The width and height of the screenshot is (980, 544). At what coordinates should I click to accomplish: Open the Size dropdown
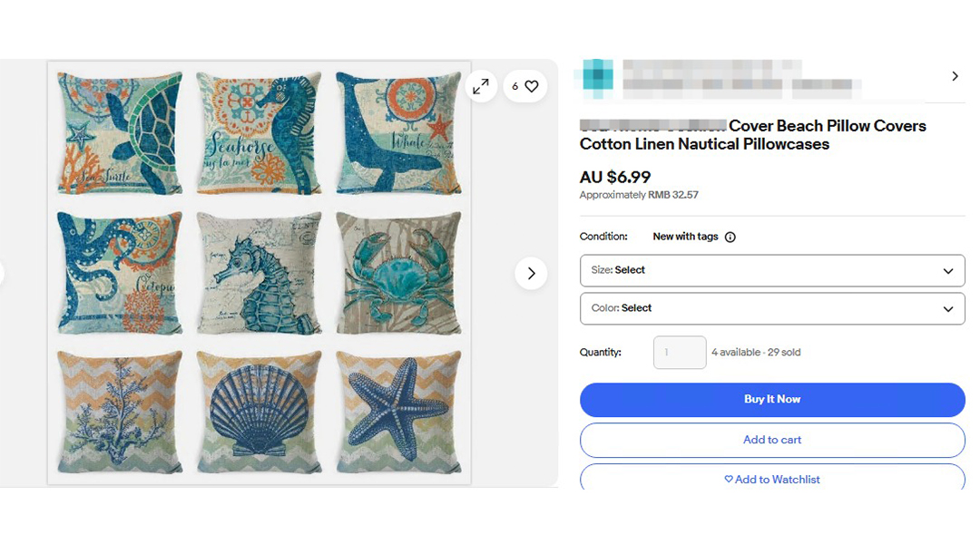771,270
